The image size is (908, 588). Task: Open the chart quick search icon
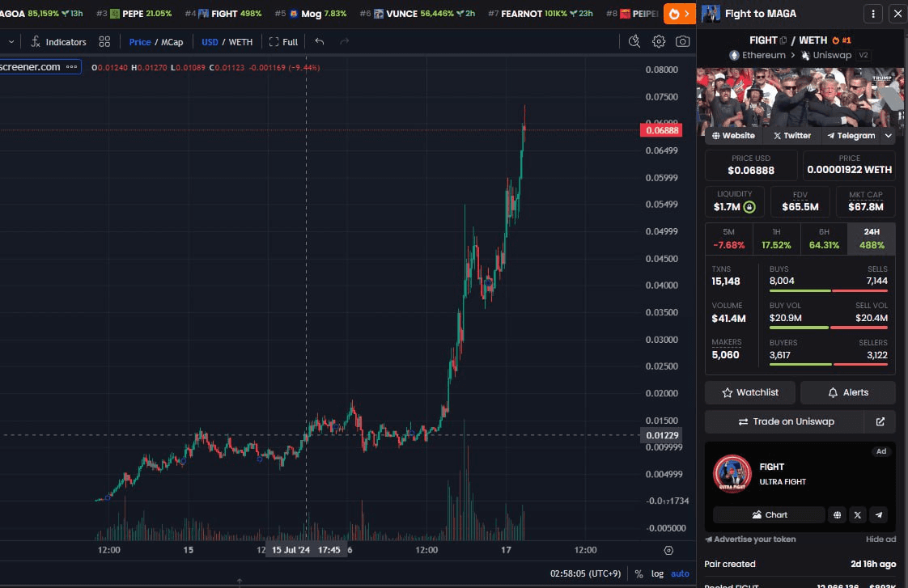point(634,41)
